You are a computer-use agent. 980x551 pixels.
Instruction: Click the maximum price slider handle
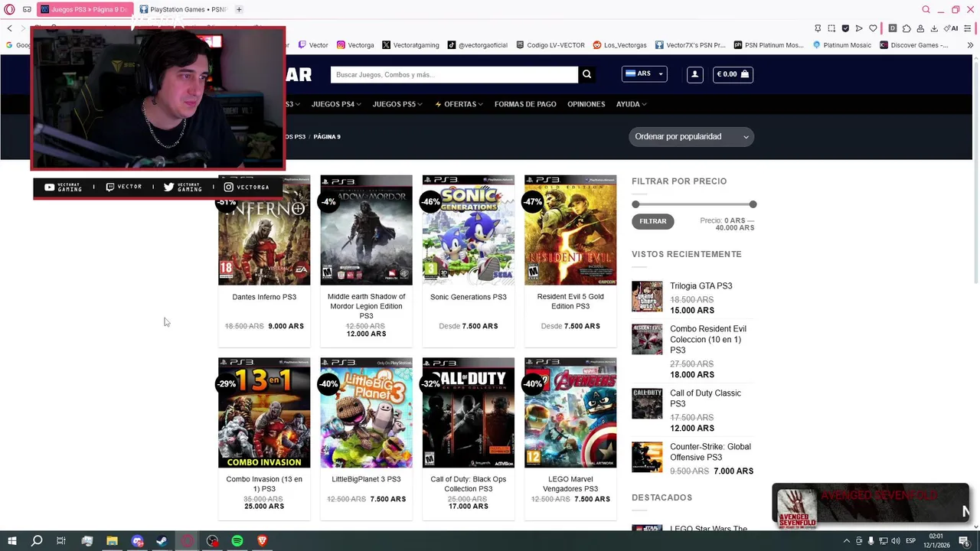pos(753,204)
